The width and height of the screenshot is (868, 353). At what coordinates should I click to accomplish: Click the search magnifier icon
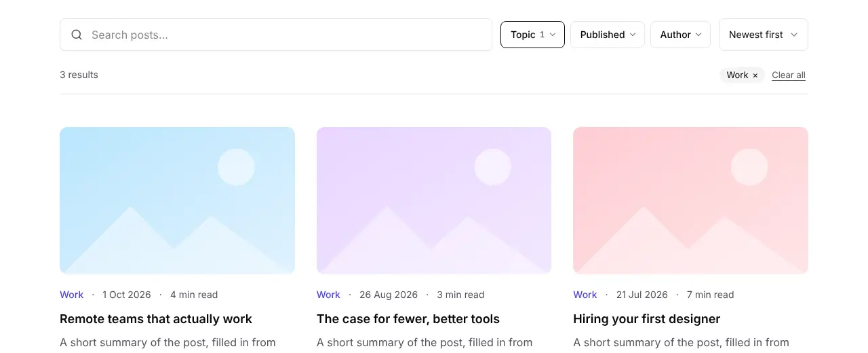click(77, 35)
